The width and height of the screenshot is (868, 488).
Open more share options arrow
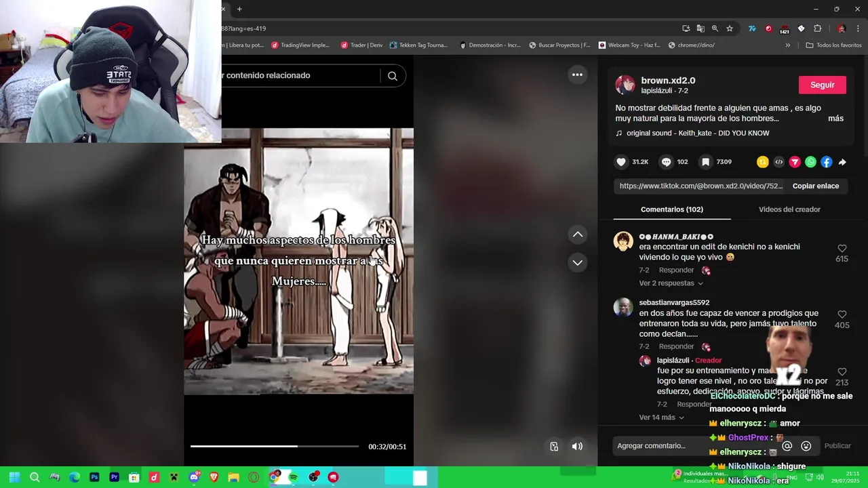[x=842, y=162]
